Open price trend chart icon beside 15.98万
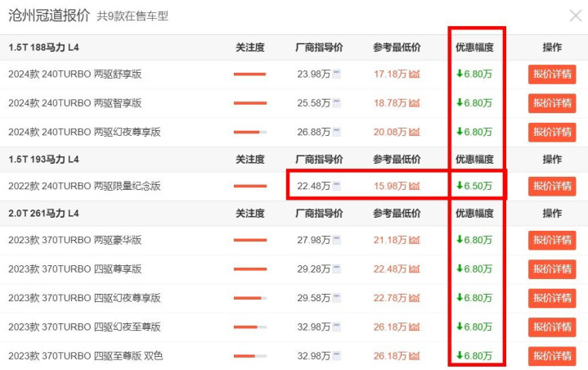Screen dimensions: 588x370 pyautogui.click(x=415, y=186)
